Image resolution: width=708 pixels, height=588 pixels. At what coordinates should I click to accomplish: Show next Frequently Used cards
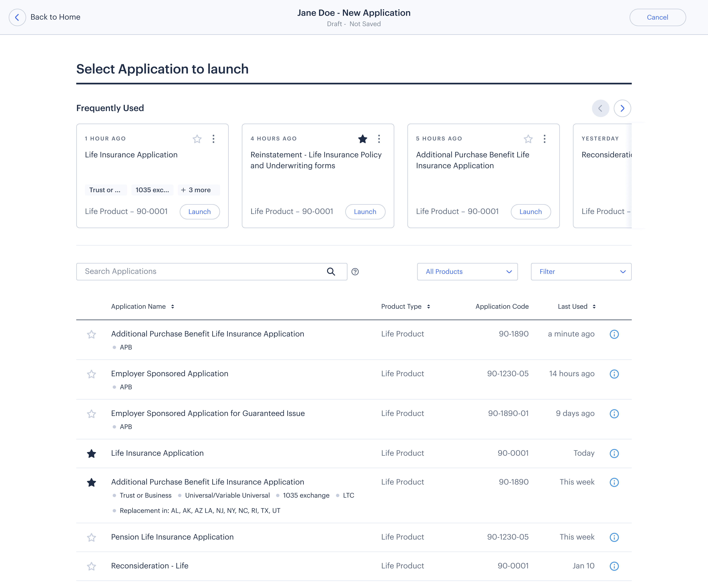(x=622, y=108)
